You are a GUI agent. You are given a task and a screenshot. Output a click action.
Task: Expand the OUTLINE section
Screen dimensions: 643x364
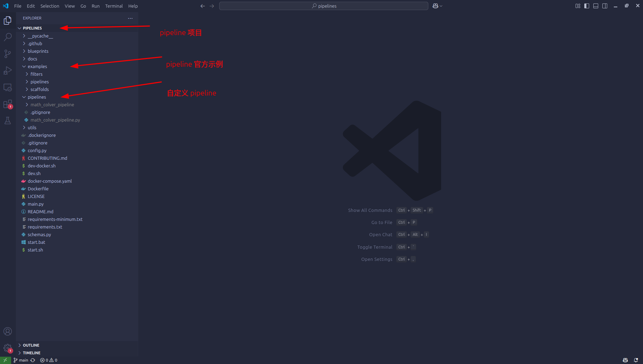click(x=77, y=345)
